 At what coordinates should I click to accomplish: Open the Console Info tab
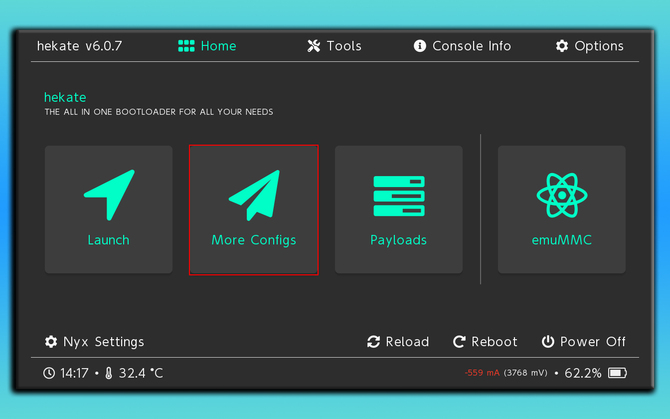[x=462, y=46]
